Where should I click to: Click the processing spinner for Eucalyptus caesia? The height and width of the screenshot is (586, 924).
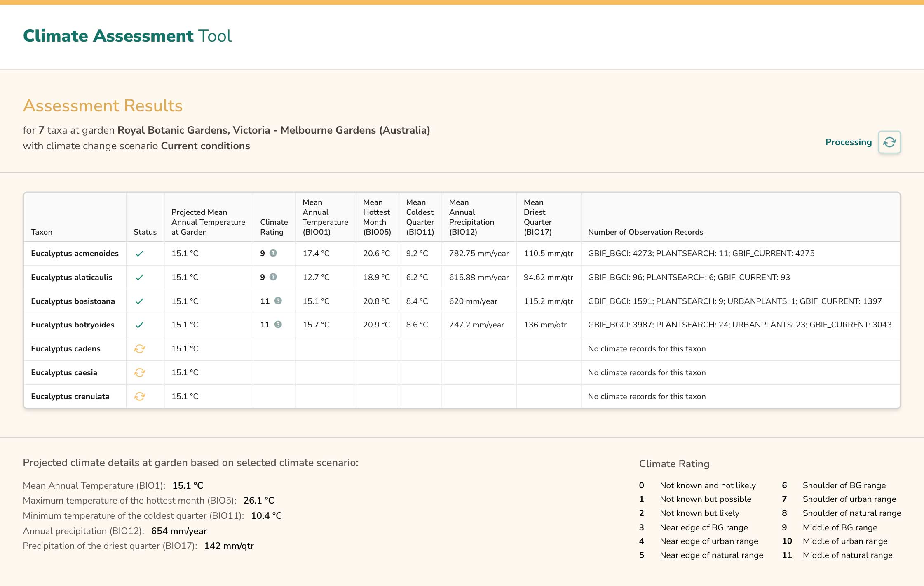pyautogui.click(x=140, y=372)
